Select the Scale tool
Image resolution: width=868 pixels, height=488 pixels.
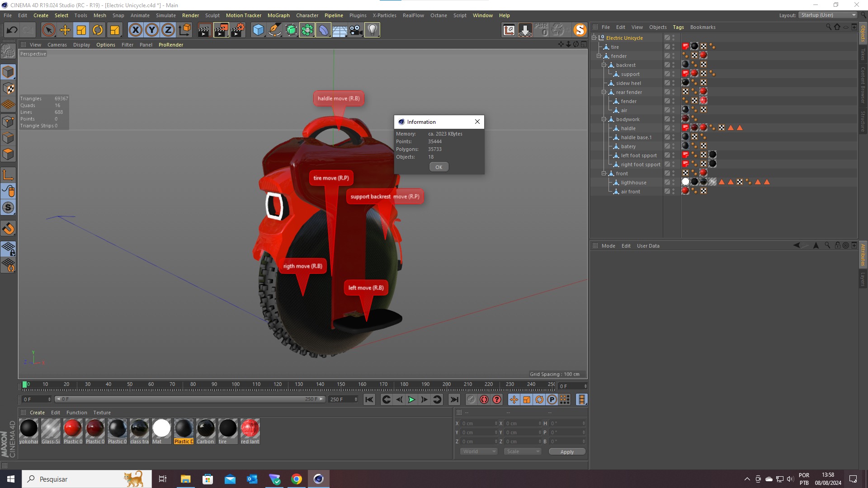[x=81, y=30]
